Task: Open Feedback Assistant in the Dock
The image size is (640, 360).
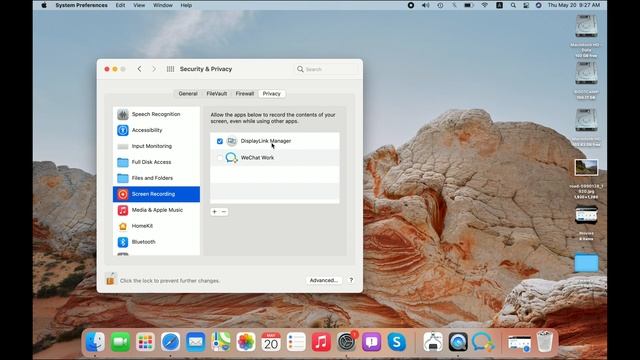Action: click(x=371, y=341)
